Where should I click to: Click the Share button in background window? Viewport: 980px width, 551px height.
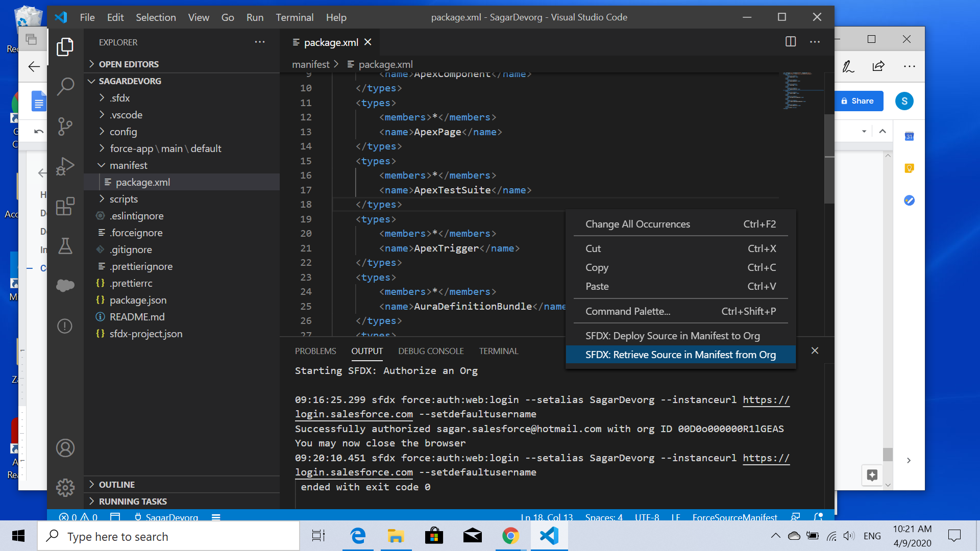(x=858, y=101)
